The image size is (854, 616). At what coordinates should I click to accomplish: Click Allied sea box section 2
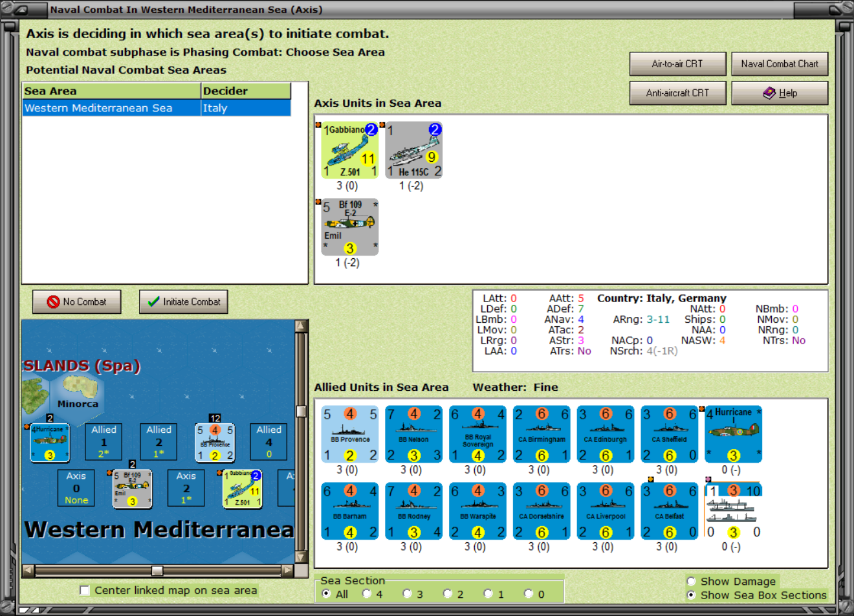coord(159,442)
